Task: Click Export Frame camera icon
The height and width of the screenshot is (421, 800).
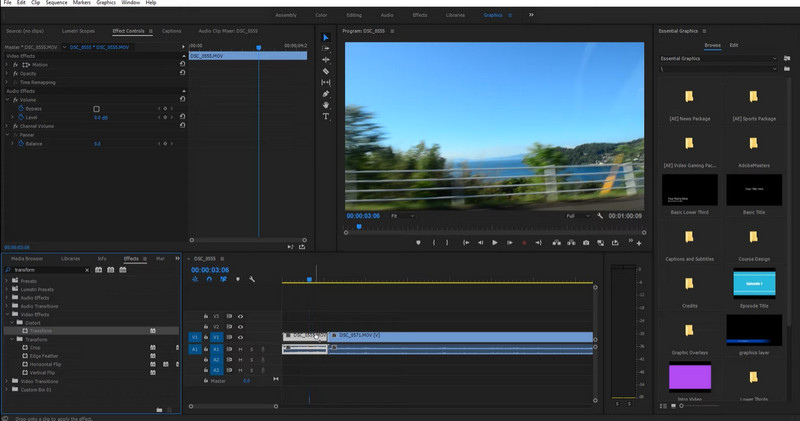Action: click(586, 243)
